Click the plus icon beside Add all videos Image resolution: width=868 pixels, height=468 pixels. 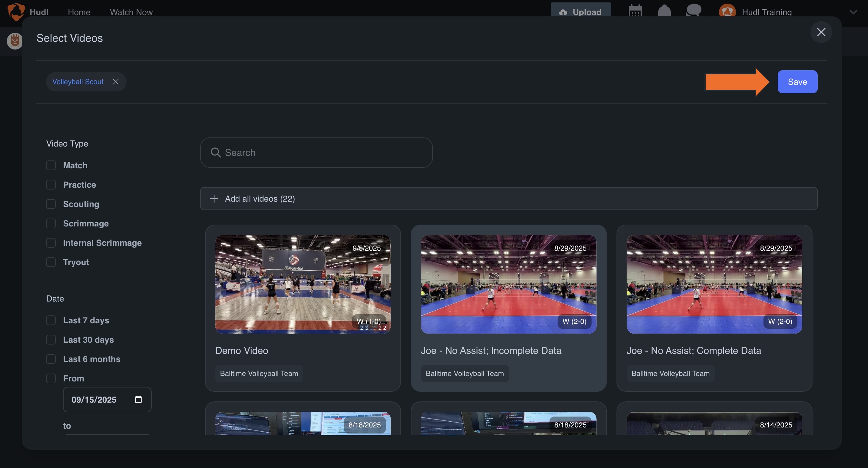(214, 199)
